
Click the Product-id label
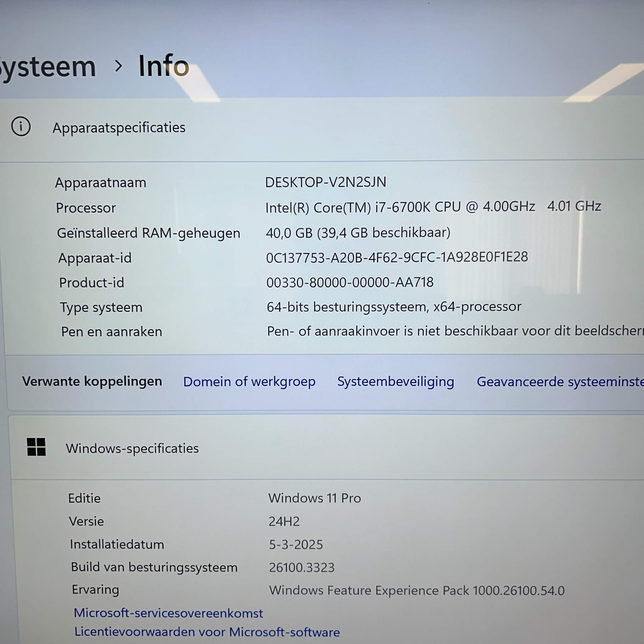pos(92,283)
